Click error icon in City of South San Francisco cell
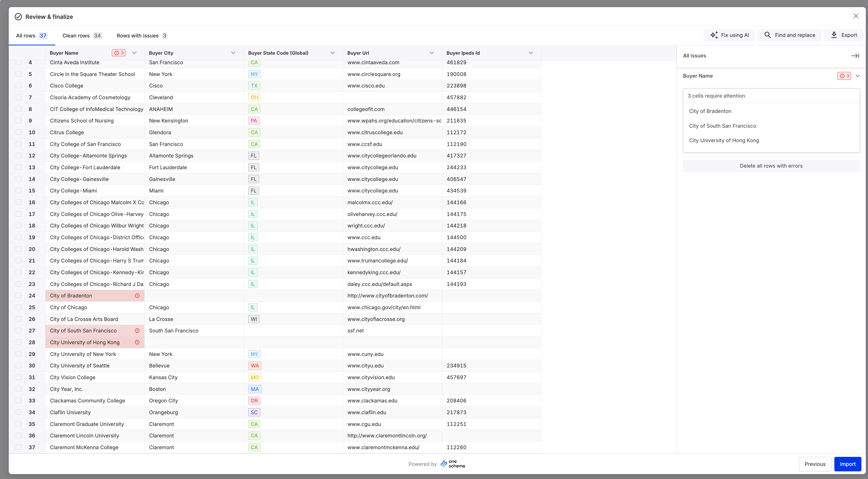This screenshot has width=868, height=479. coord(137,331)
